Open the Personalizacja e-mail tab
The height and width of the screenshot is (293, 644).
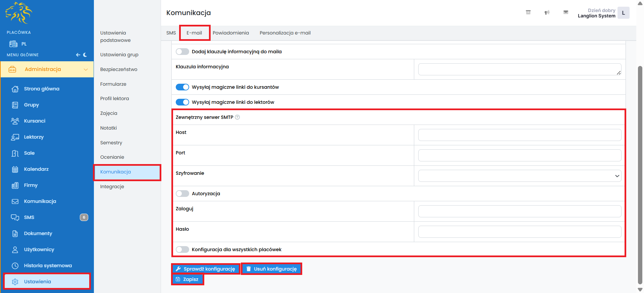click(x=285, y=33)
